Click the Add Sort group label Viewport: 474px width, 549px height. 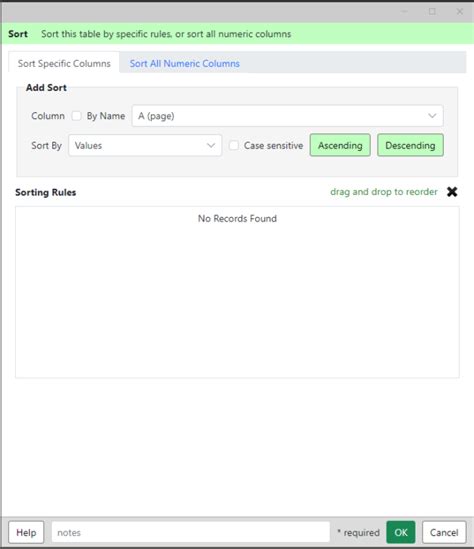point(46,88)
